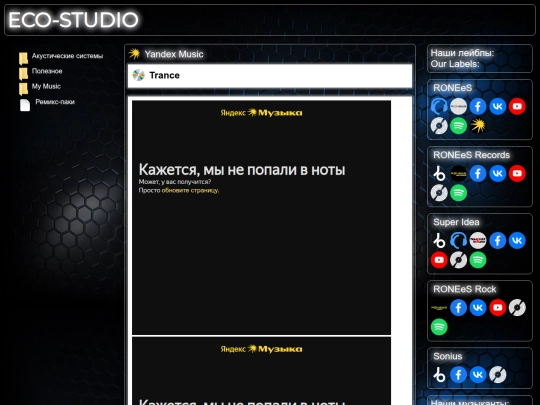
Task: Open RONEeS vinyl disc icon
Action: 439,126
